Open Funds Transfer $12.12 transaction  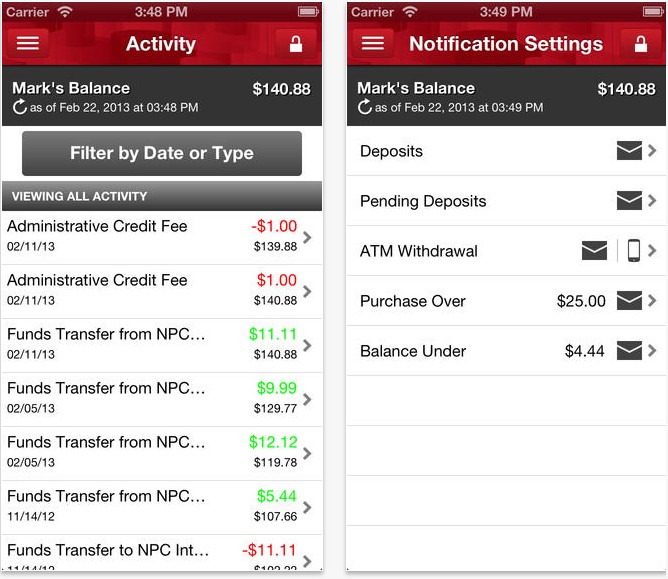pyautogui.click(x=161, y=453)
